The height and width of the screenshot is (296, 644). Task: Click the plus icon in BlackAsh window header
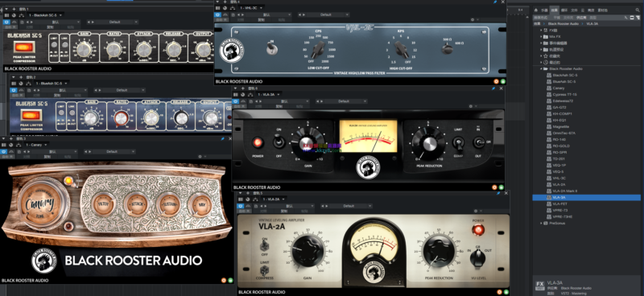pos(14,9)
